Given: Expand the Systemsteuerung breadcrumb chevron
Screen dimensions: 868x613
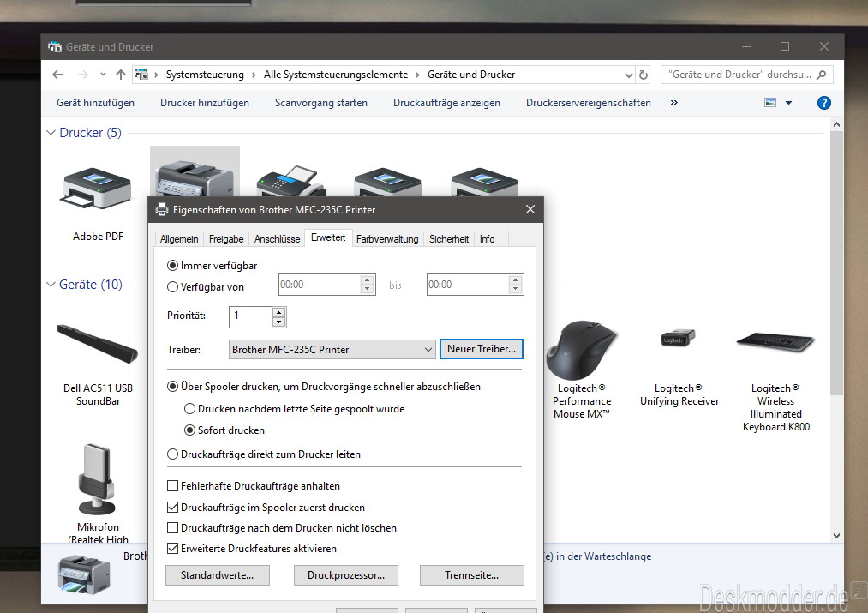Looking at the screenshot, I should pyautogui.click(x=254, y=75).
